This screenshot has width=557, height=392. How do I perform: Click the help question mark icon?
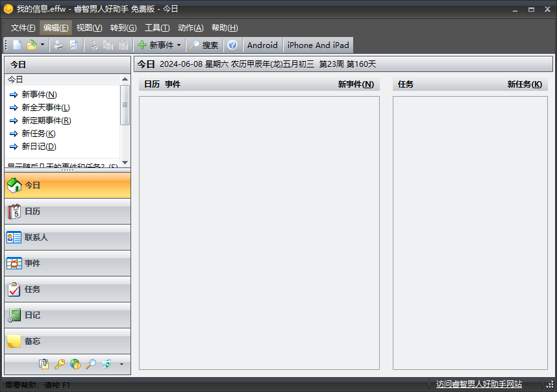232,45
